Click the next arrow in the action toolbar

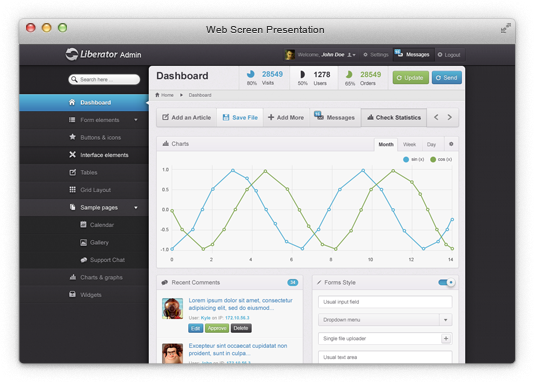pos(450,117)
